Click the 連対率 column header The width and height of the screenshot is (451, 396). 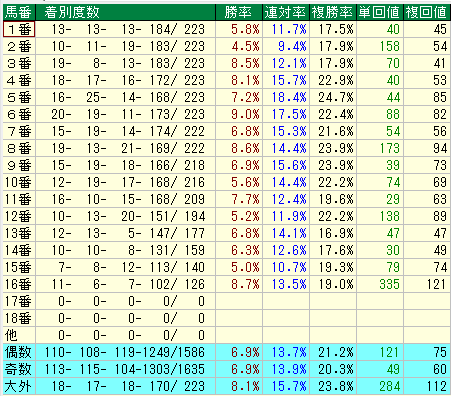coord(286,12)
